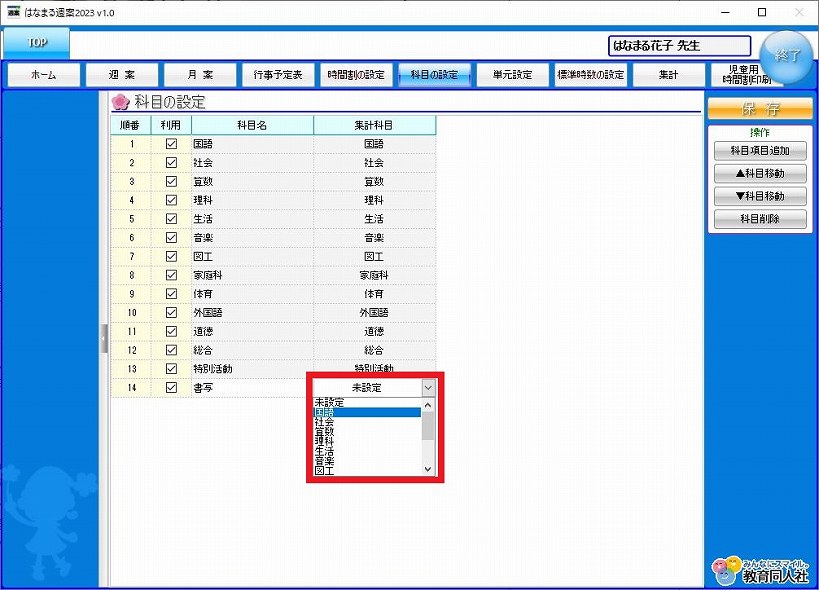Click the 外国語 cell in 科目名 column
Screen dimensions: 819x590
click(252, 313)
